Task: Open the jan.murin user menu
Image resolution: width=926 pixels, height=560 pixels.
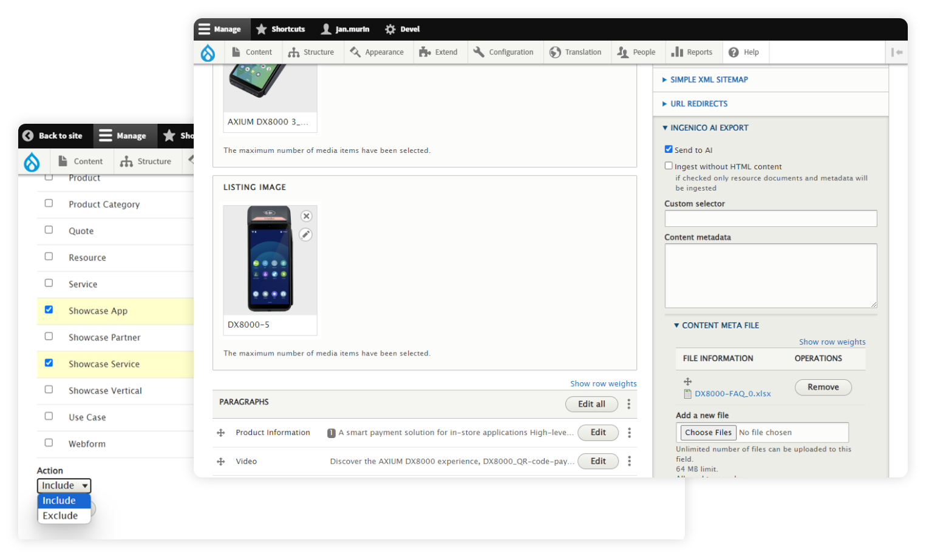Action: tap(345, 29)
